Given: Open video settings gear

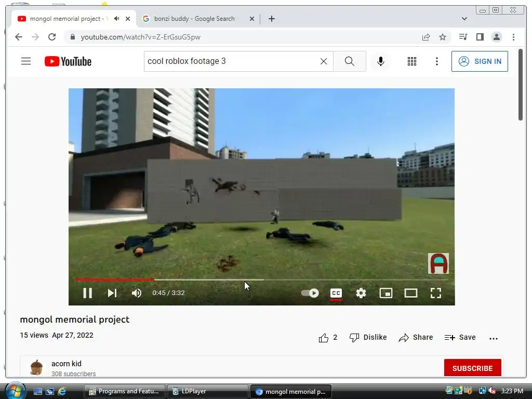Looking at the screenshot, I should [x=361, y=293].
